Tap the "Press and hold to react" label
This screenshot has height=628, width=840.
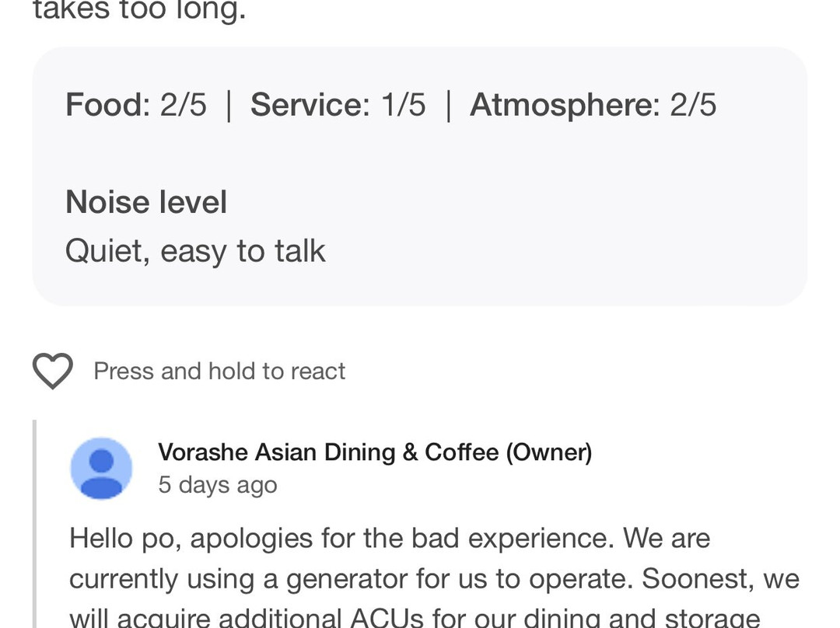[219, 371]
